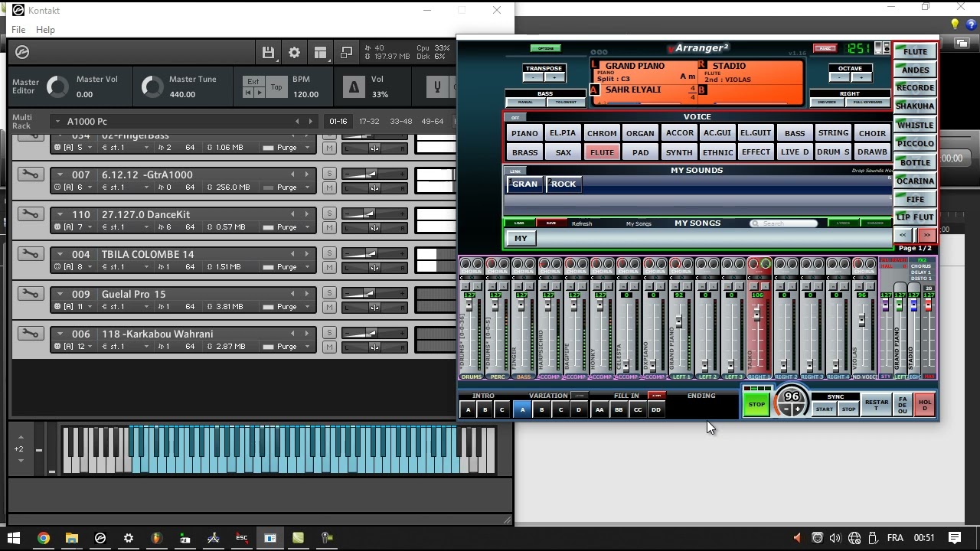Viewport: 980px width, 551px height.
Task: Mute the Guelal Pro 15 instrument
Action: point(329,307)
